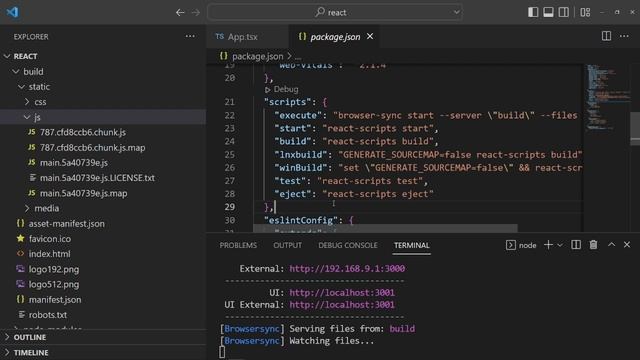The height and width of the screenshot is (360, 640).
Task: Open the UI link http://localhost:3001
Action: click(342, 293)
